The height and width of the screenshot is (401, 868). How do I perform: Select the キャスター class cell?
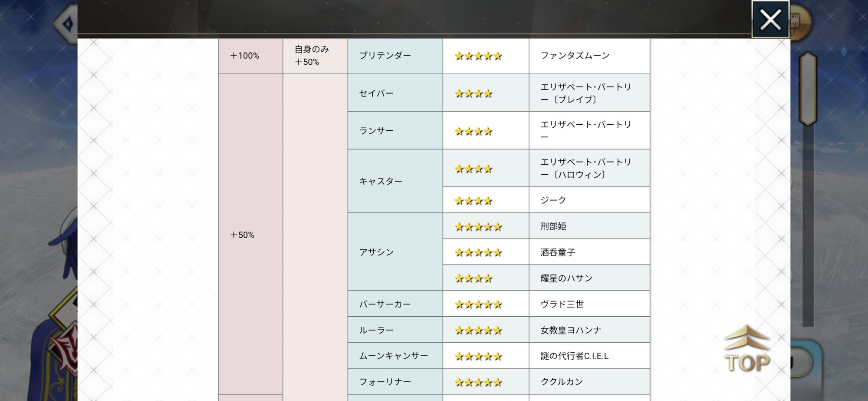pos(395,181)
